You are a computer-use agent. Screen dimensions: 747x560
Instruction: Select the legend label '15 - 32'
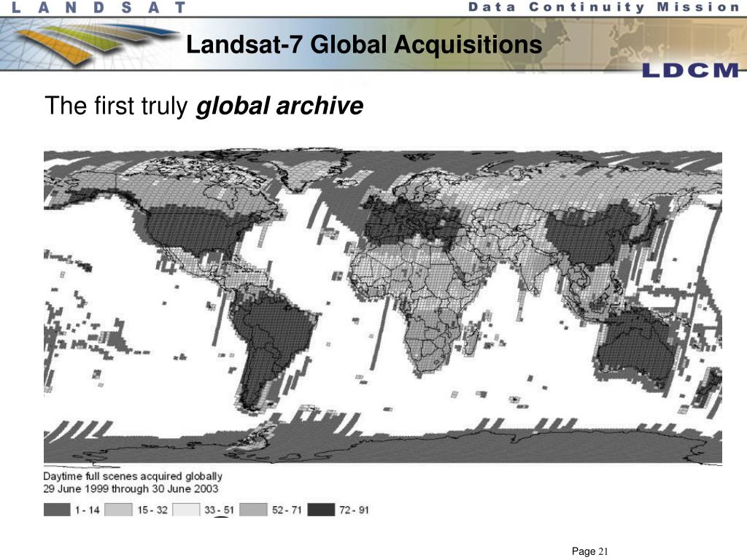pos(152,510)
